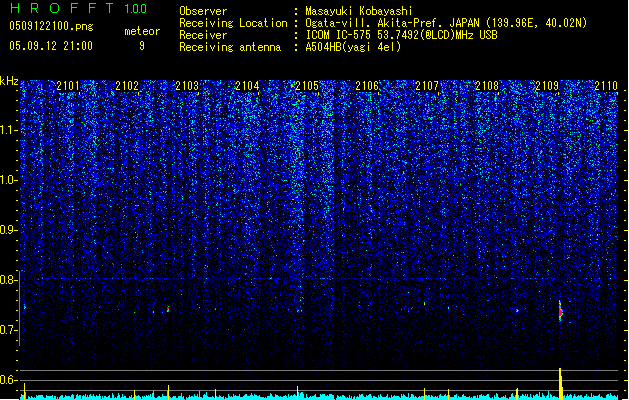The height and width of the screenshot is (400, 629).
Task: Click the 2107 time marker
Action: click(x=427, y=86)
